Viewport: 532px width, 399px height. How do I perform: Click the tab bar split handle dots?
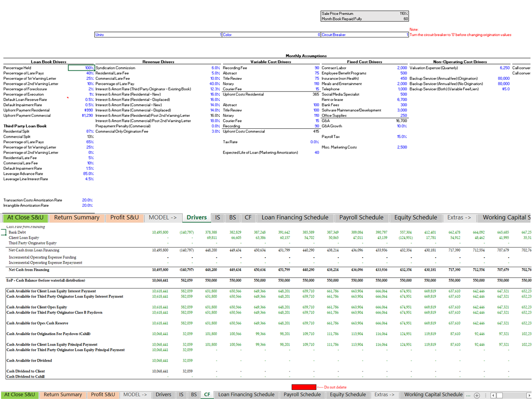485,396
